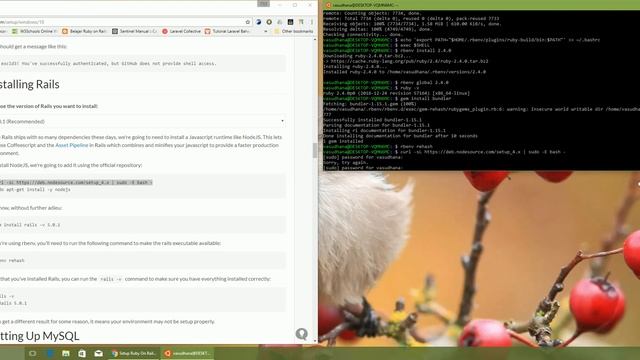Open the W3Schools Online bookmark
Viewport: 640px width, 360px height.
coord(33,31)
